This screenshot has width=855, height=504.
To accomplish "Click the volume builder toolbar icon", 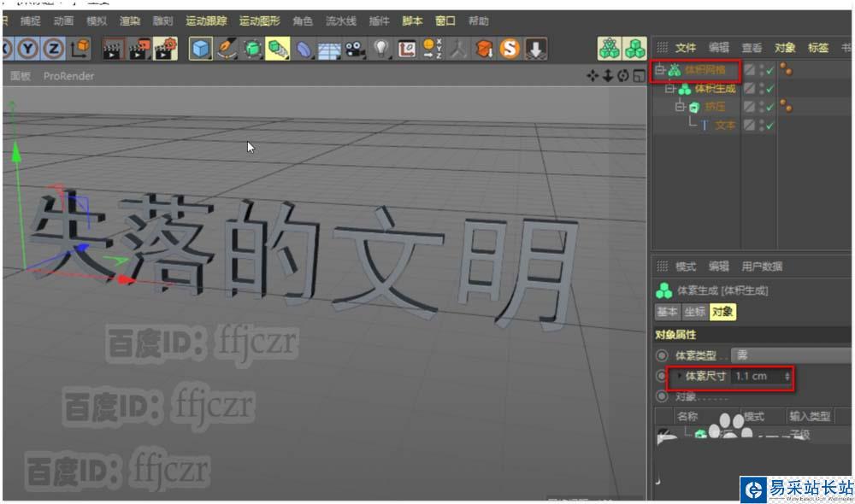I will (634, 49).
